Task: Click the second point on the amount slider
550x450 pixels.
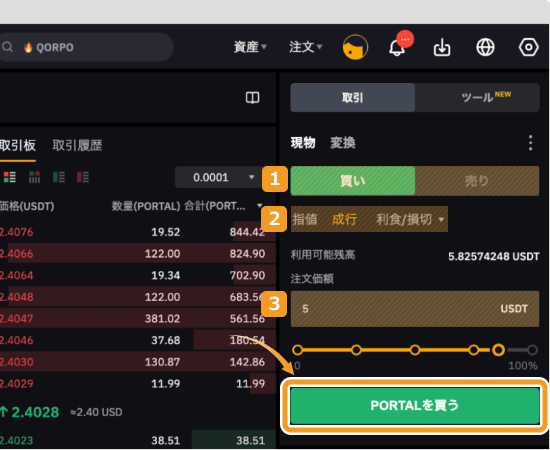Action: pyautogui.click(x=356, y=350)
